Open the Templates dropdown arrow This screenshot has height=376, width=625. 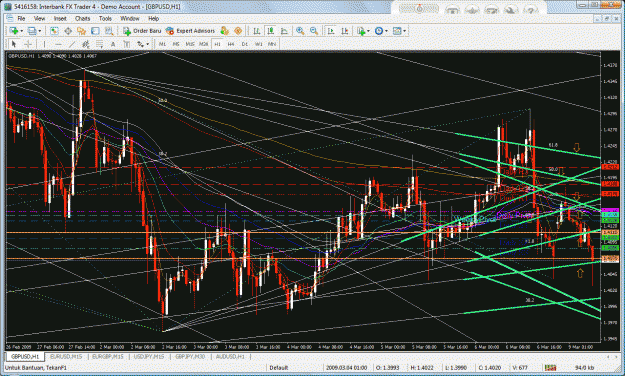tap(405, 31)
